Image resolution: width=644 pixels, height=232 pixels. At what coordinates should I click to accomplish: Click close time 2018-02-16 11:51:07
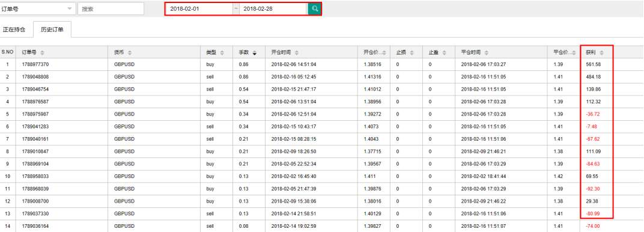click(484, 226)
